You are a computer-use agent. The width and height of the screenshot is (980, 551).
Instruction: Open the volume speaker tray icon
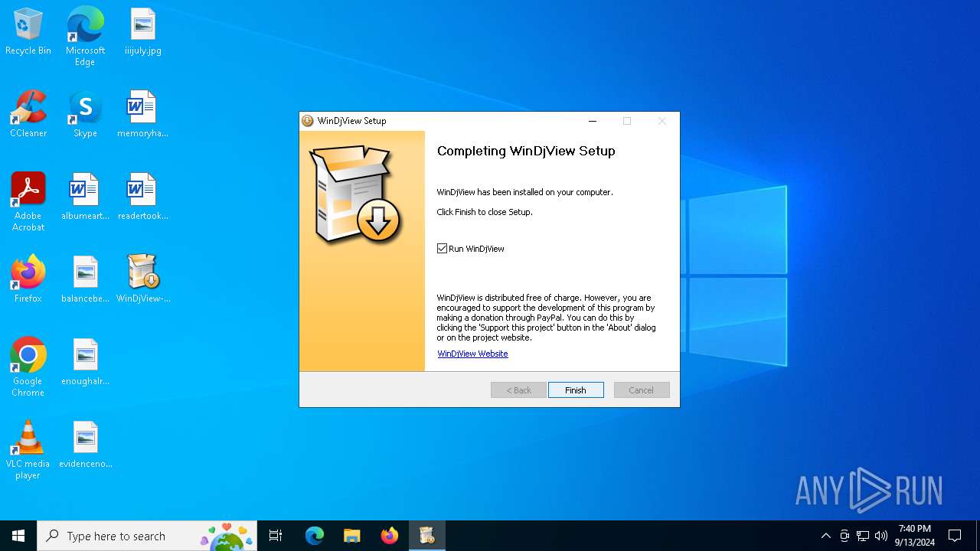tap(881, 536)
